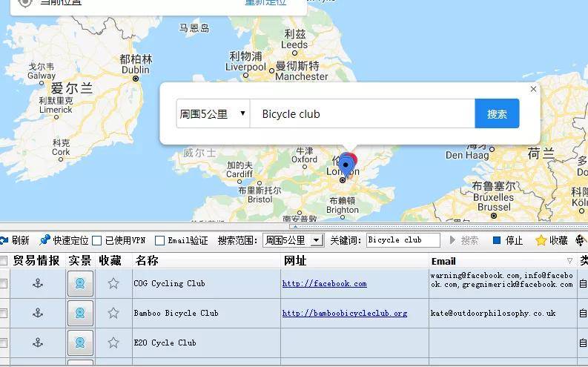Open street view for Bamboo Bicycle Club
The image size is (588, 367).
(80, 313)
